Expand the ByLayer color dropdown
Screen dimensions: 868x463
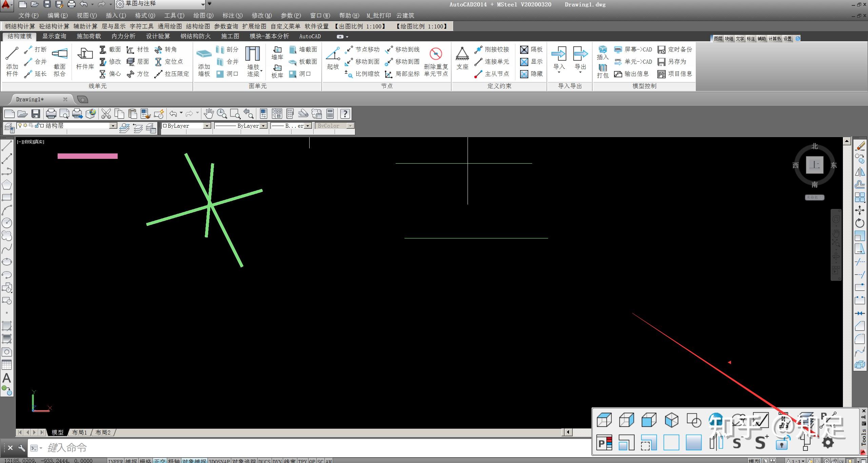tap(206, 126)
